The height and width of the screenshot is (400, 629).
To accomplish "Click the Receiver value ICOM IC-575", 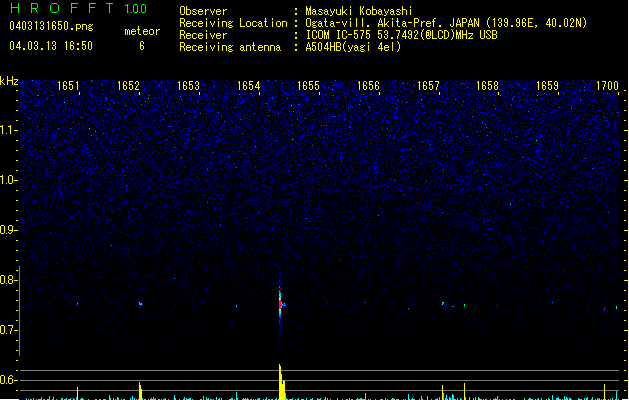I will [x=340, y=35].
